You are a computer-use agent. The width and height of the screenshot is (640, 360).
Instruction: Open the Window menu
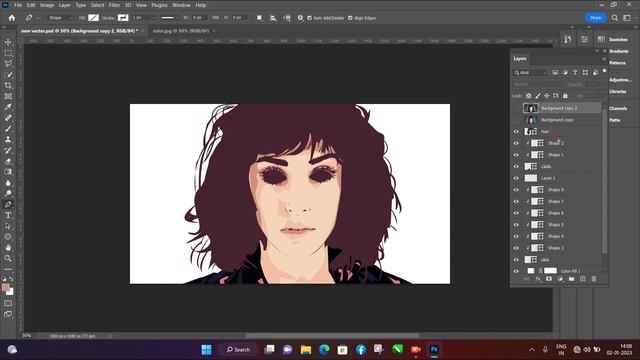181,5
